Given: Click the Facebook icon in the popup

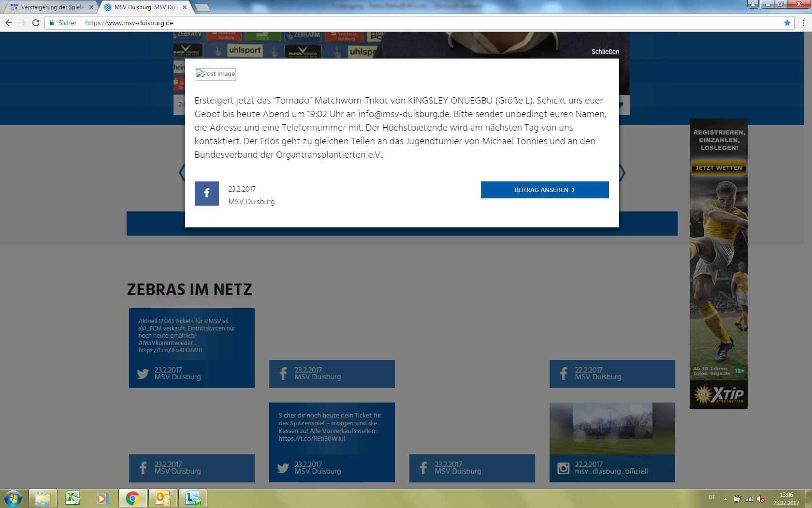Looking at the screenshot, I should [206, 194].
